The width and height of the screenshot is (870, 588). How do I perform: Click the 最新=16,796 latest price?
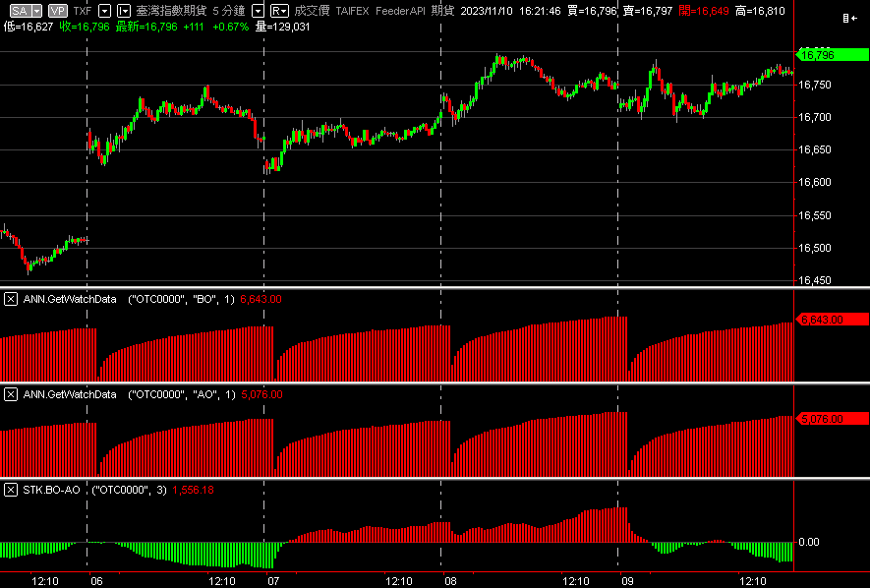tap(145, 27)
